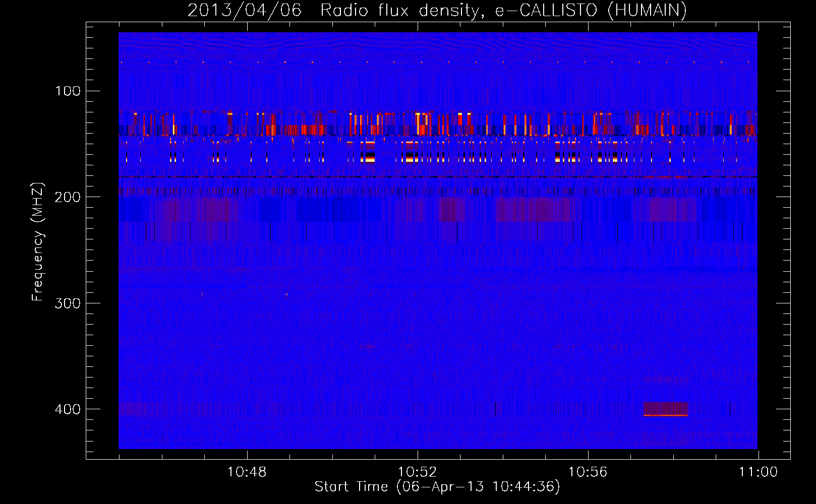Click the plot title mentioning e-CALLISTO (HUMAIN)
Screen dimensions: 816x504
click(437, 10)
